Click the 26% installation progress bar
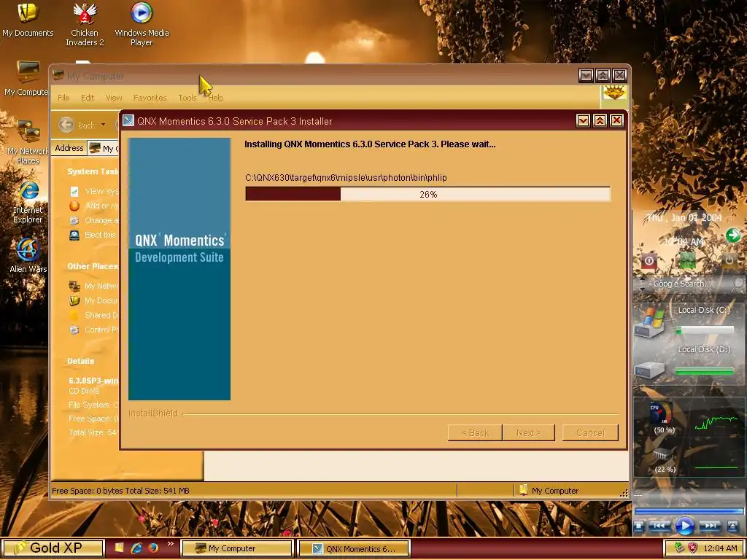747x560 pixels. pyautogui.click(x=427, y=194)
